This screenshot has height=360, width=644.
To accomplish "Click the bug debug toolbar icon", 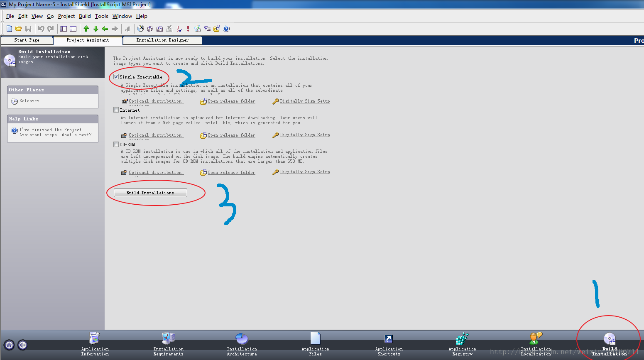I will point(127,29).
